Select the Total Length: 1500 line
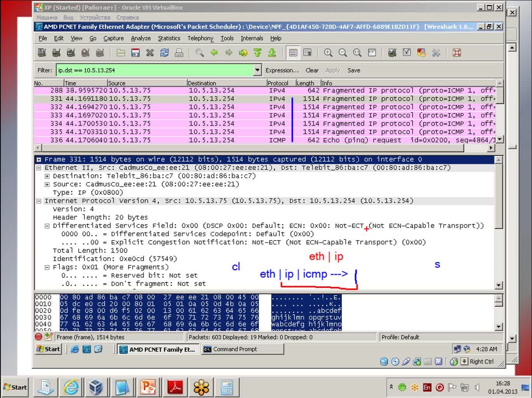Screen dimensions: 532x398 tap(90, 251)
